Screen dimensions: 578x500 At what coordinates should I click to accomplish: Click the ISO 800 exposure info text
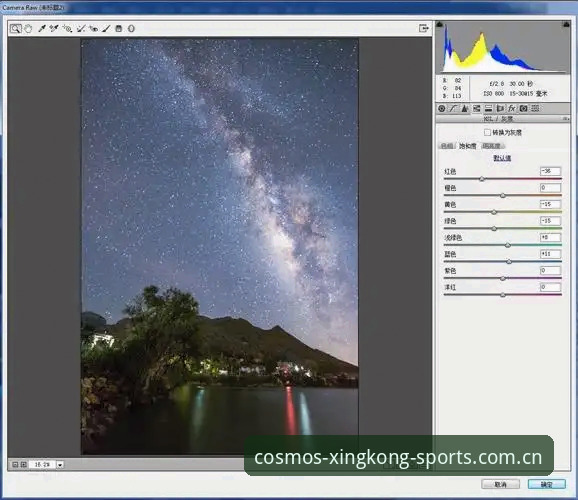point(494,94)
